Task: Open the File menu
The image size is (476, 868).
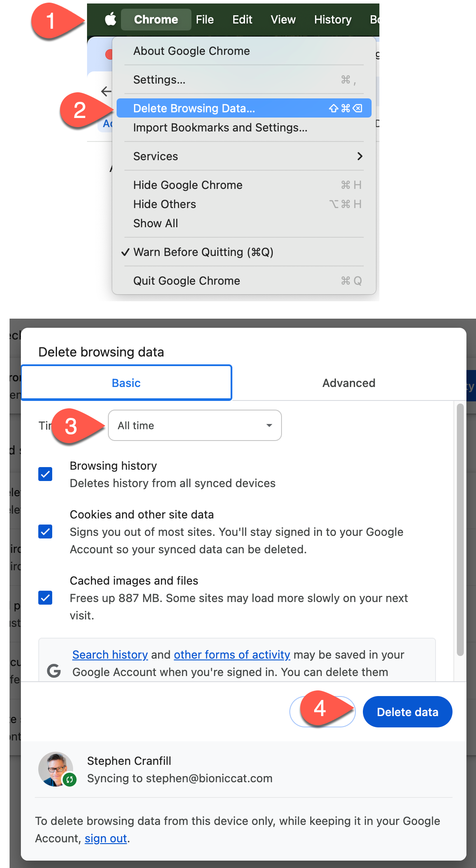Action: [x=204, y=20]
